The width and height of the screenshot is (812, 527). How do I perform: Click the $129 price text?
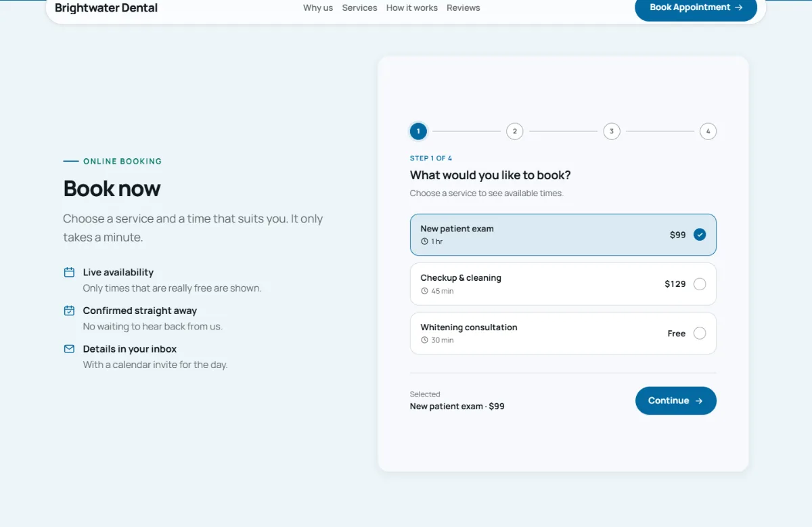pyautogui.click(x=675, y=284)
